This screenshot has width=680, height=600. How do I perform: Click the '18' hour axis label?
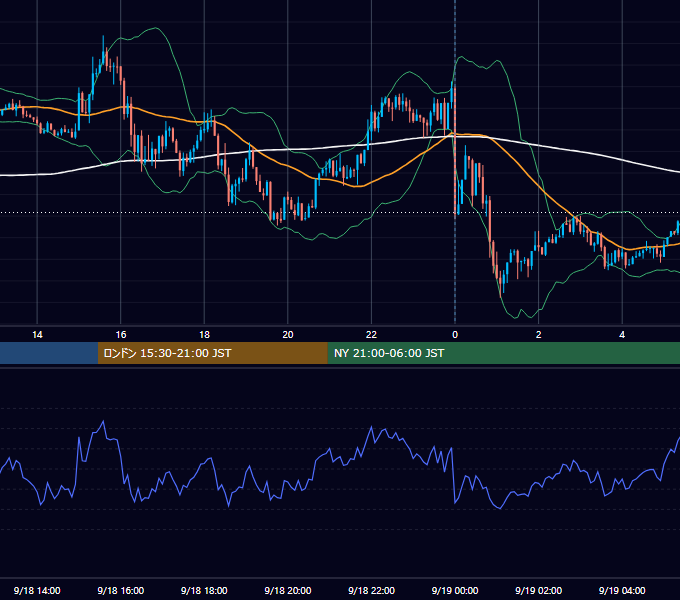204,335
